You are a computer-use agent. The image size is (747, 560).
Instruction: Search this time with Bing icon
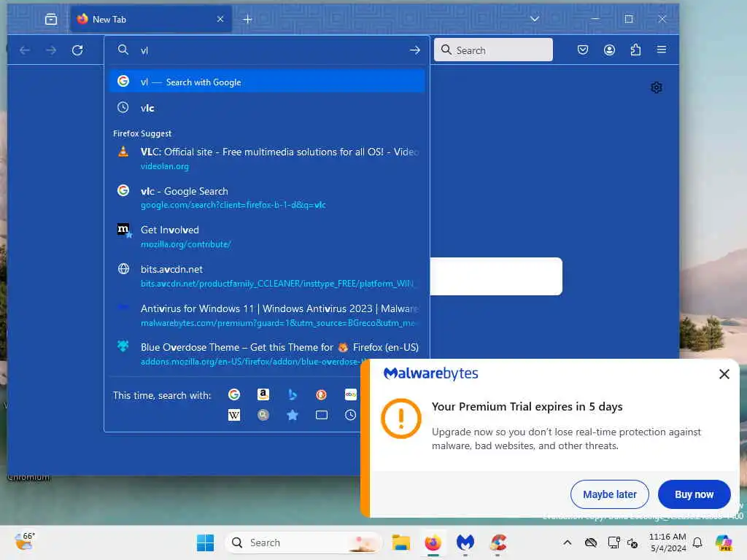click(293, 394)
